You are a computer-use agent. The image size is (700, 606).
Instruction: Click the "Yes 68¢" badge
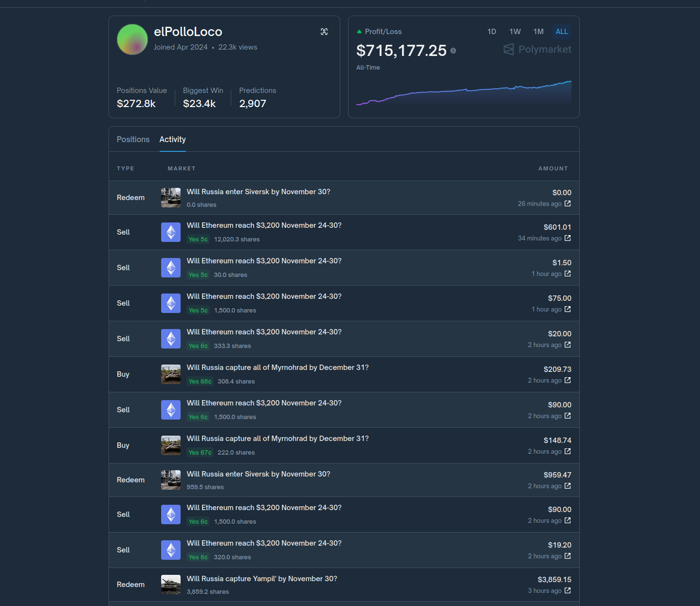click(x=200, y=382)
